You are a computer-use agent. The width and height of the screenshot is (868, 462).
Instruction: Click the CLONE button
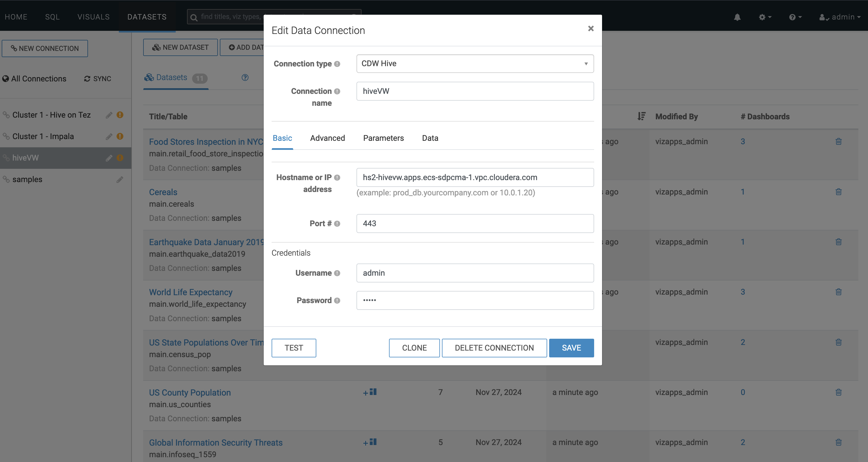[414, 348]
